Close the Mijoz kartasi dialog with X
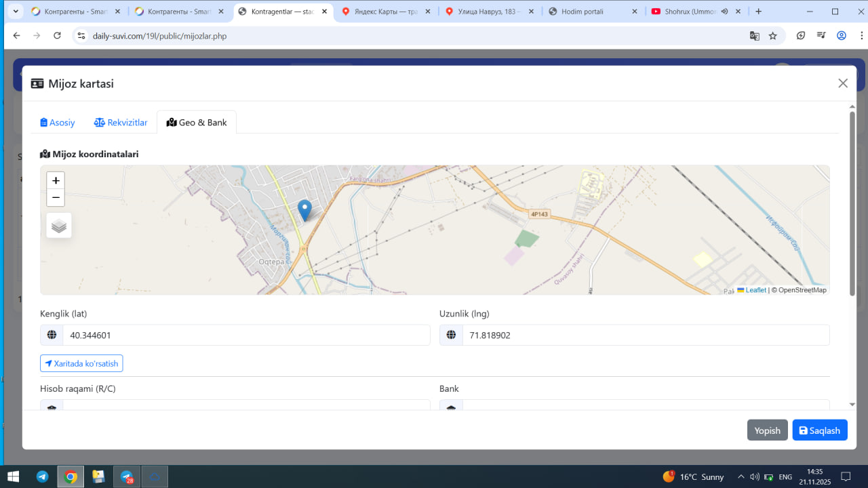868x488 pixels. (x=843, y=83)
